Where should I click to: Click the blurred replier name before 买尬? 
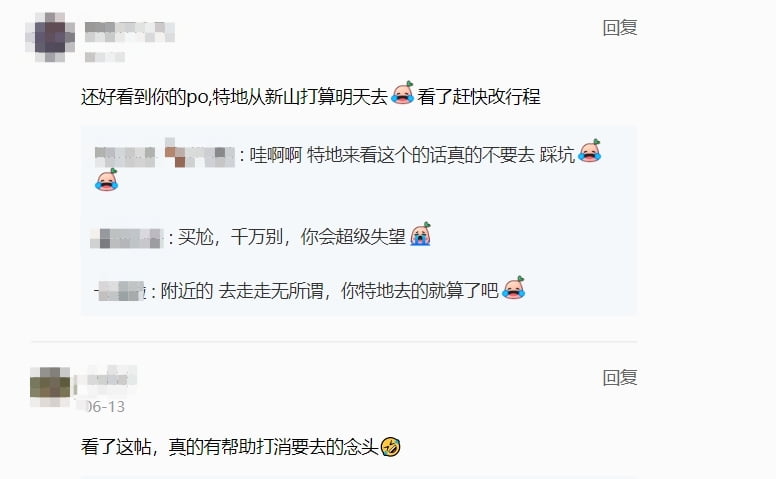coord(127,238)
